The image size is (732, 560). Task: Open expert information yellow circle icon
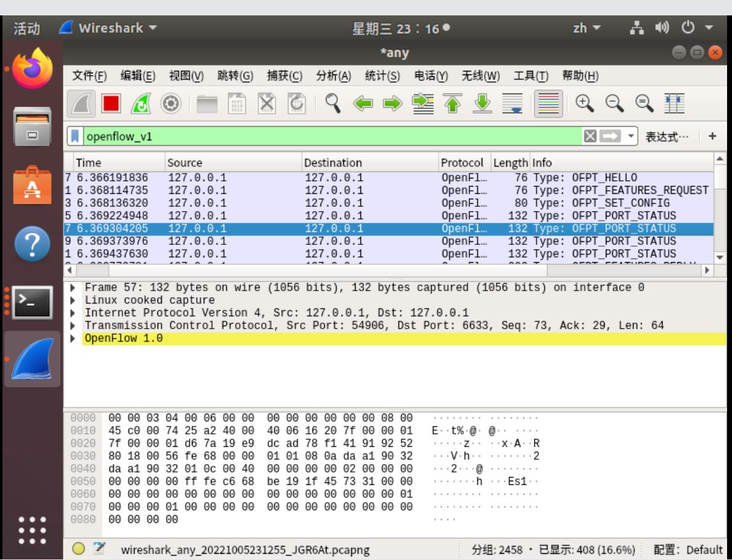tap(79, 550)
